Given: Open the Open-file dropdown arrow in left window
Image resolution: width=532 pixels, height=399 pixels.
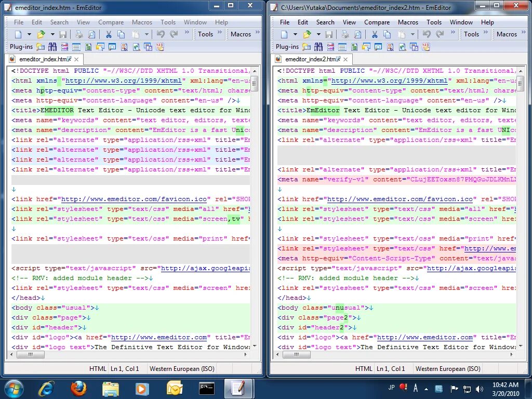Looking at the screenshot, I should tap(52, 34).
